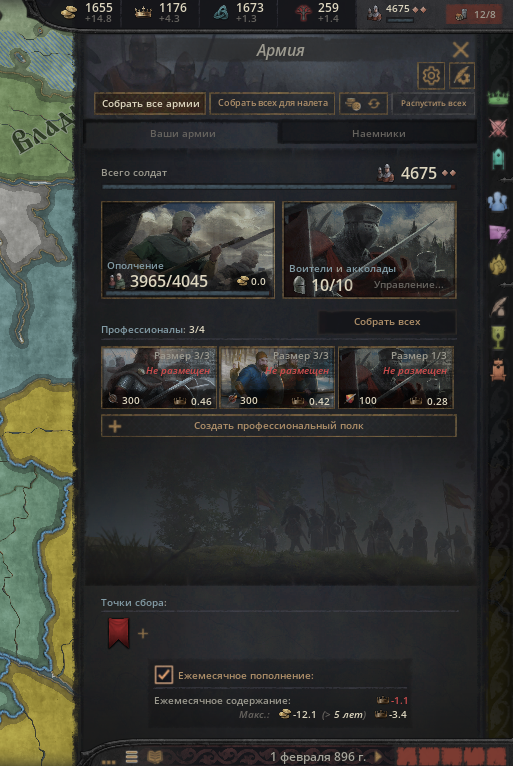The image size is (513, 766).
Task: Switch to the Наемники tab
Action: click(379, 133)
